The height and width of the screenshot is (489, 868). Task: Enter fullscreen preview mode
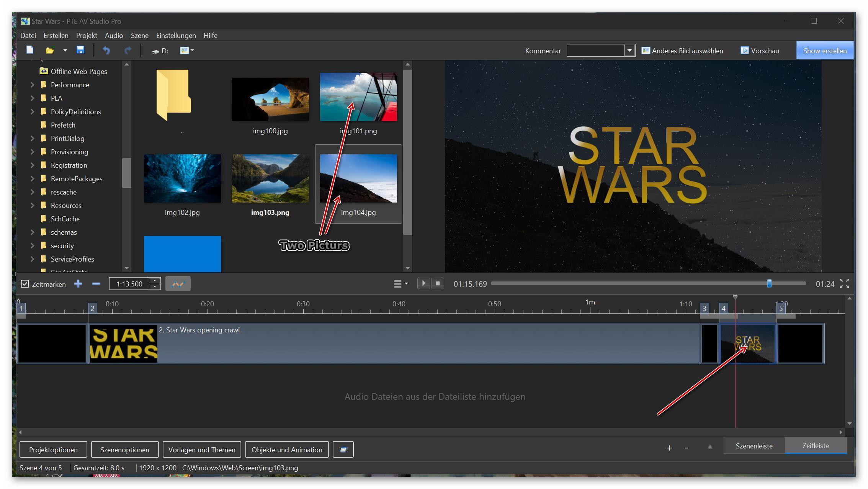[x=844, y=283]
